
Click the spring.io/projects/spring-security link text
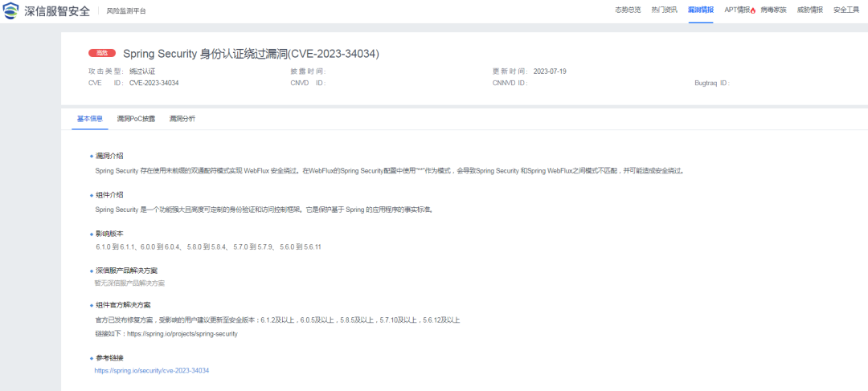(x=182, y=334)
